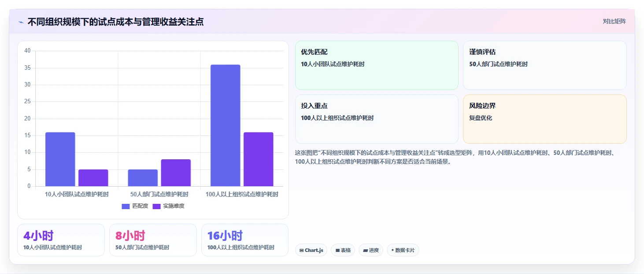Viewport: 644px width, 274px height.
Task: Select the 16小时 stat card
Action: pos(245,240)
